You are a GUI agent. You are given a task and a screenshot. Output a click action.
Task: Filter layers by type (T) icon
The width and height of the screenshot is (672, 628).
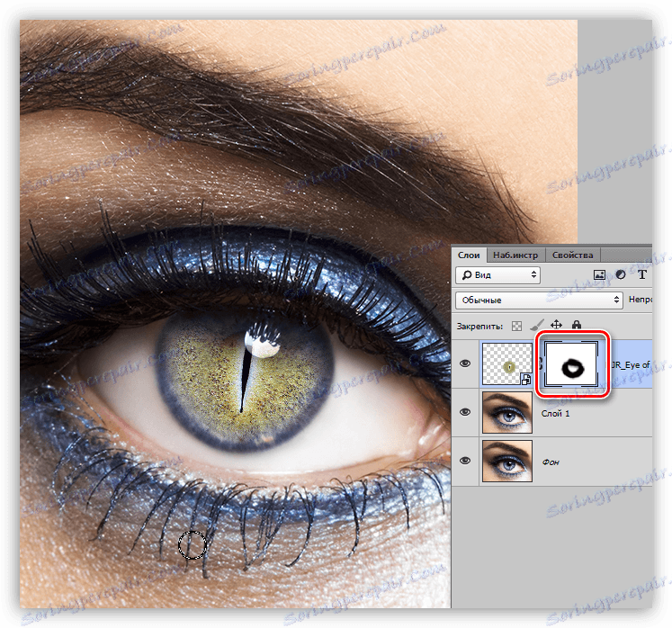point(641,274)
